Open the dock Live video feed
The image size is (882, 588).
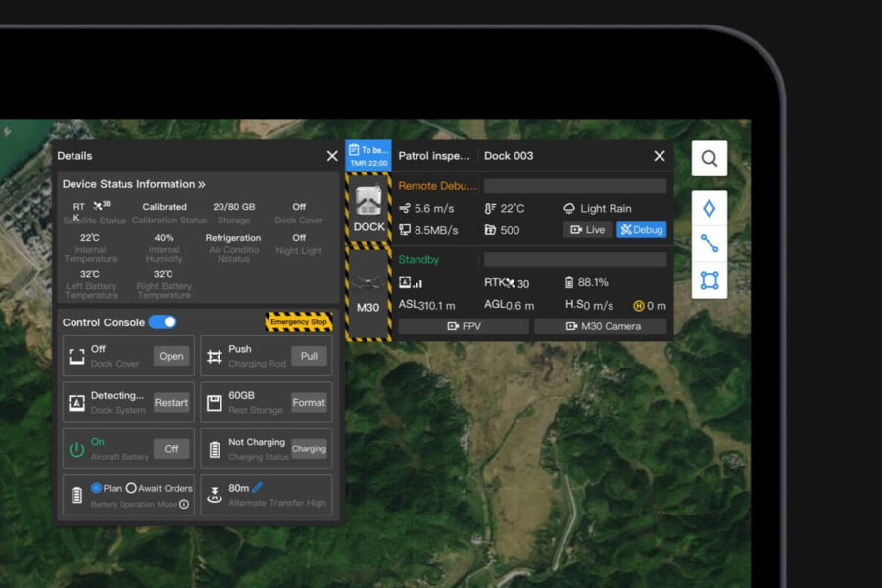pyautogui.click(x=587, y=230)
